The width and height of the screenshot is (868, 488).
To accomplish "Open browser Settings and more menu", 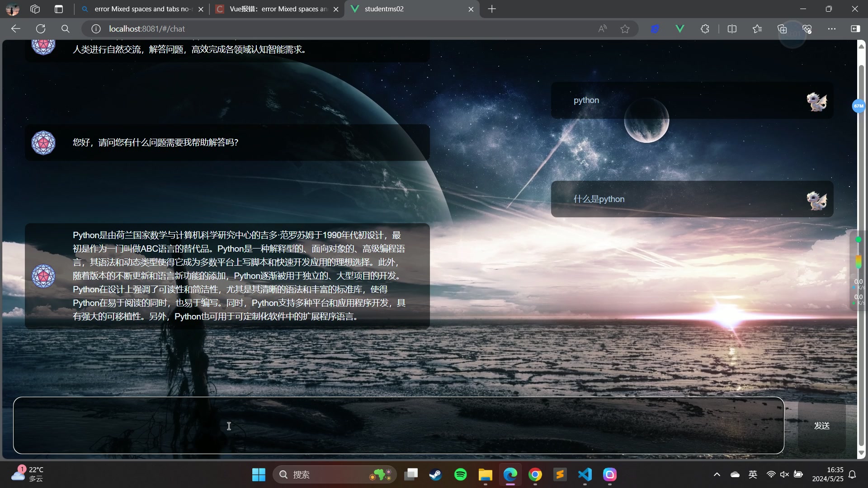I will (x=831, y=29).
